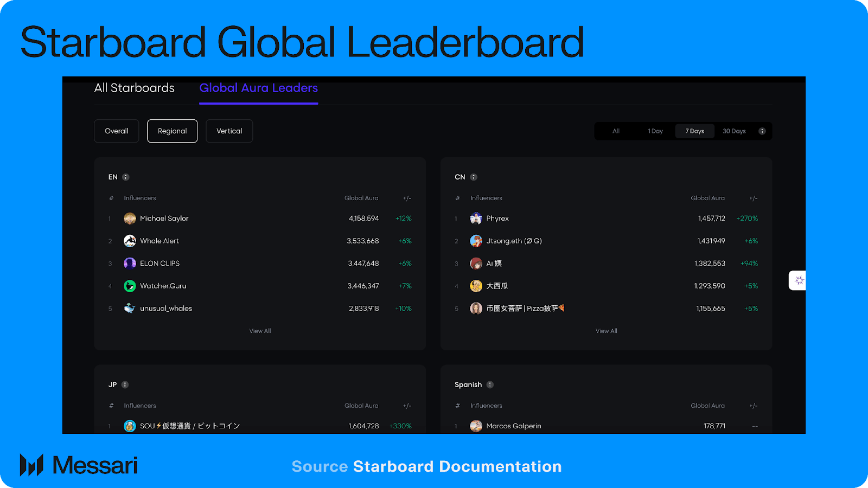Image resolution: width=868 pixels, height=488 pixels.
Task: Select the Overall leaderboard filter
Action: tap(116, 131)
